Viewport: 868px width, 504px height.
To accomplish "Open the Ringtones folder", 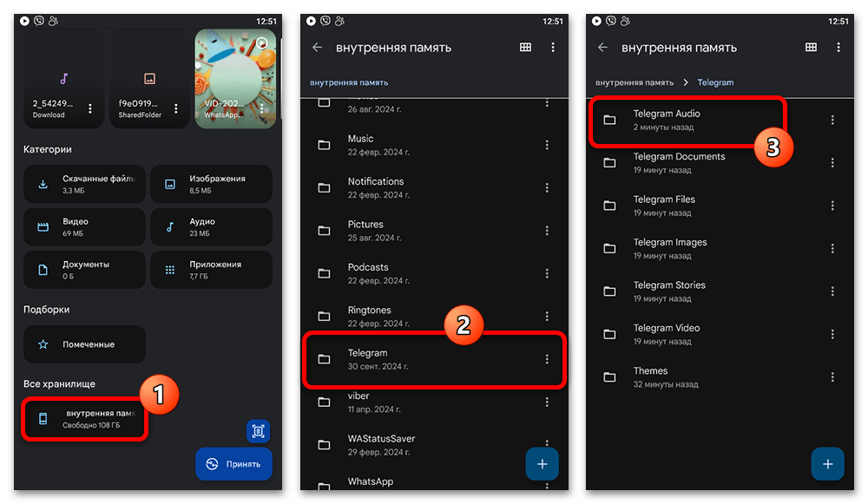I will [434, 317].
